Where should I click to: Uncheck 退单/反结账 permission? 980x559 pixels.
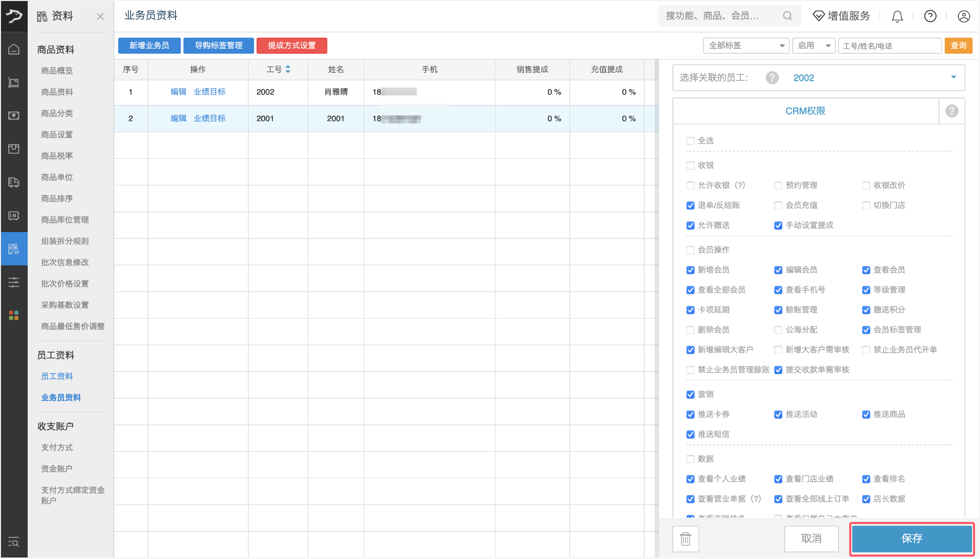pyautogui.click(x=690, y=205)
